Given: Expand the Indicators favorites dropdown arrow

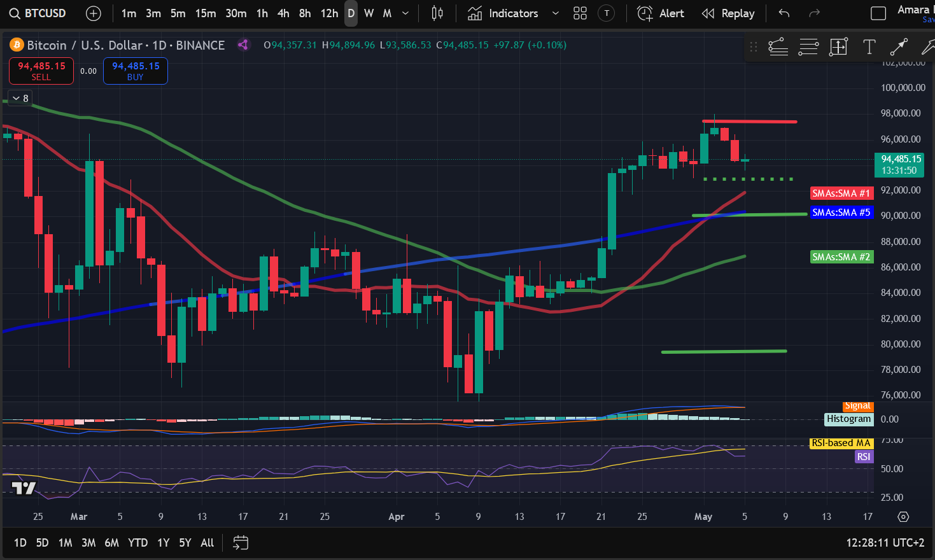Looking at the screenshot, I should pos(555,13).
